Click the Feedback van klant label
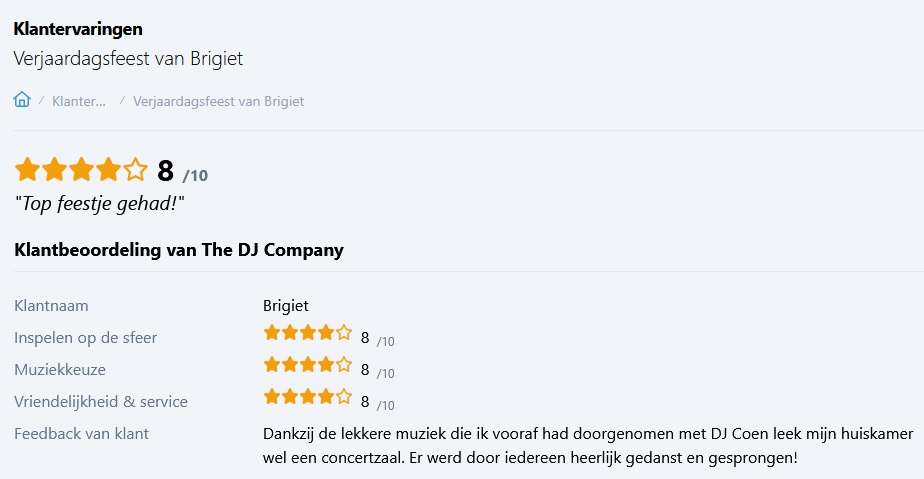The image size is (924, 479). coord(82,434)
